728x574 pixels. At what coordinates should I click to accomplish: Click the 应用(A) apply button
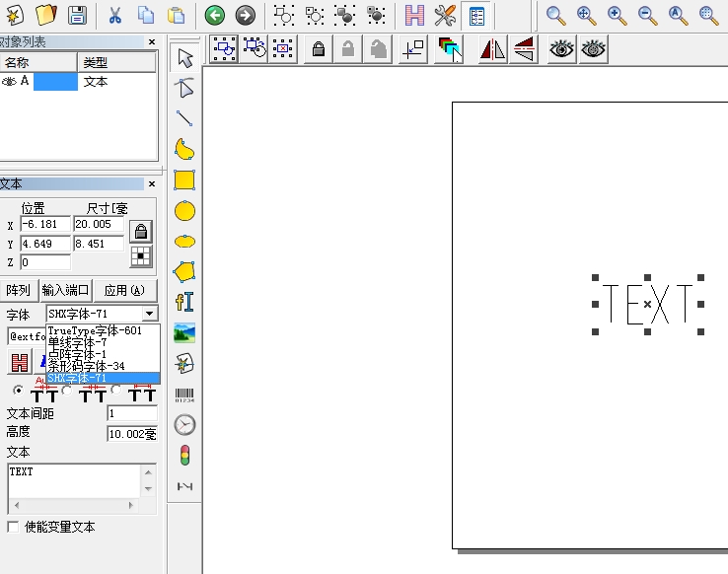[x=125, y=291]
